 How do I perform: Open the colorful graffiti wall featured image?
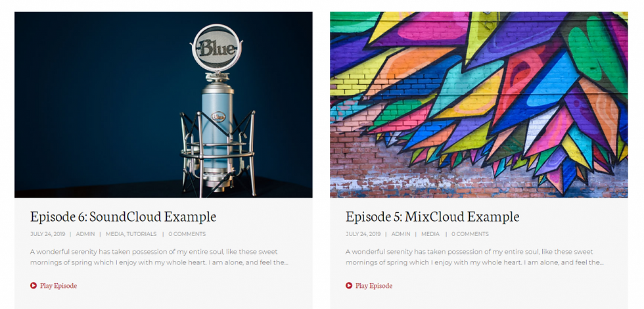click(x=479, y=105)
